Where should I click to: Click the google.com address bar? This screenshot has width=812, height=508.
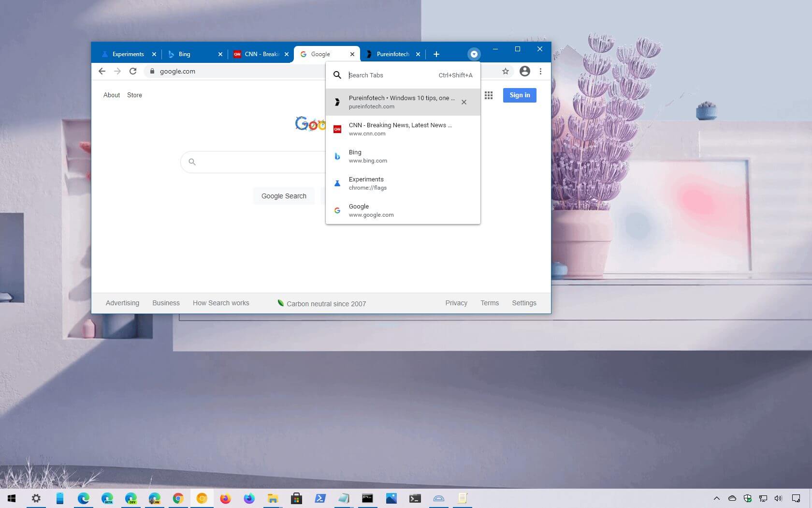232,71
